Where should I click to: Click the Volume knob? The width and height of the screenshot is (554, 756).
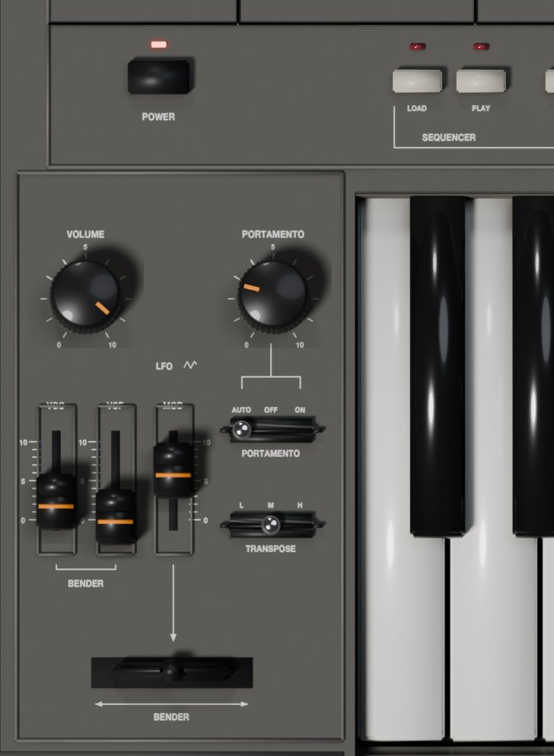(86, 297)
